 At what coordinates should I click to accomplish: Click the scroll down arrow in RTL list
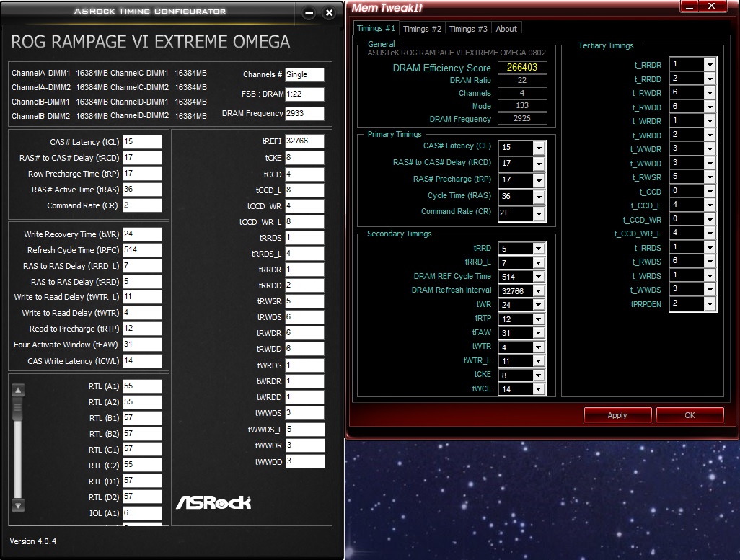click(18, 506)
